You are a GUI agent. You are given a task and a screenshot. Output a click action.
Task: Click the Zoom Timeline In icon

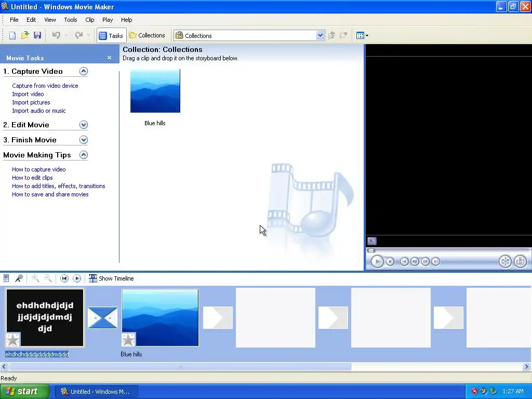(x=35, y=278)
